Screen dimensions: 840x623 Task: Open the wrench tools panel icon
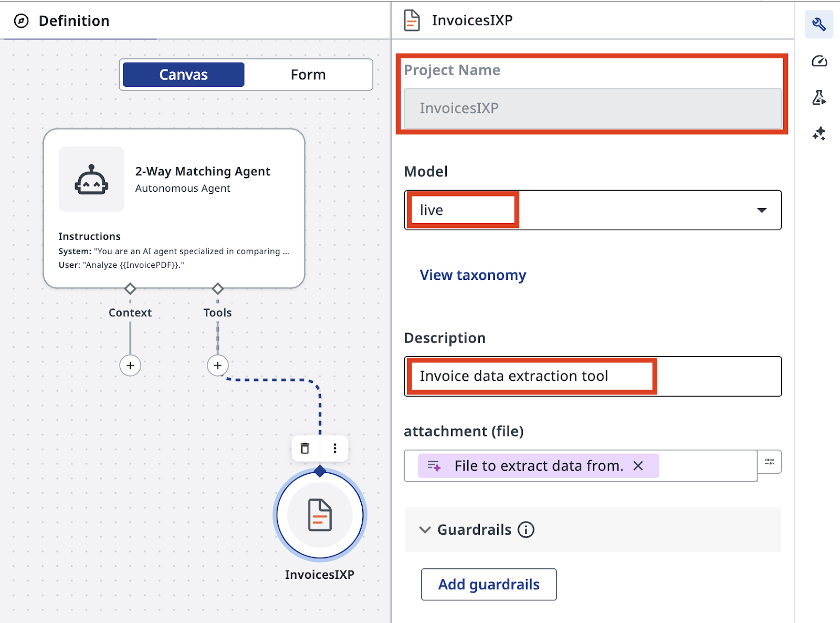[x=818, y=24]
